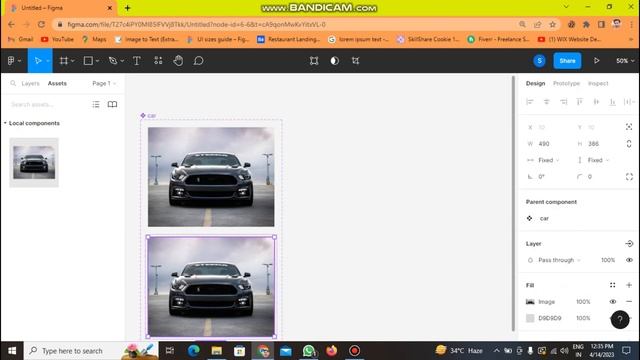640x360 pixels.
Task: Select the Comment tool
Action: coord(198,61)
